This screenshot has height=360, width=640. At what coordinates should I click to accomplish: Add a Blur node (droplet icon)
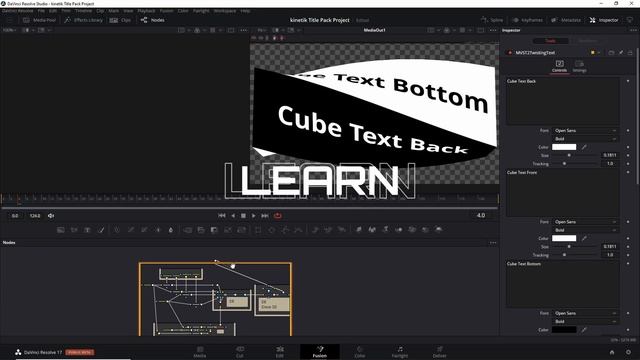click(x=171, y=230)
